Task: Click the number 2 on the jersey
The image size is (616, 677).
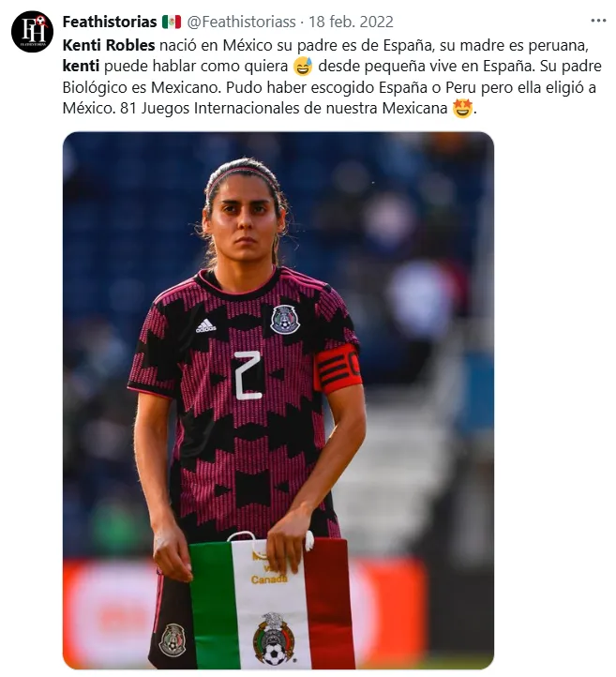Action: pos(248,375)
